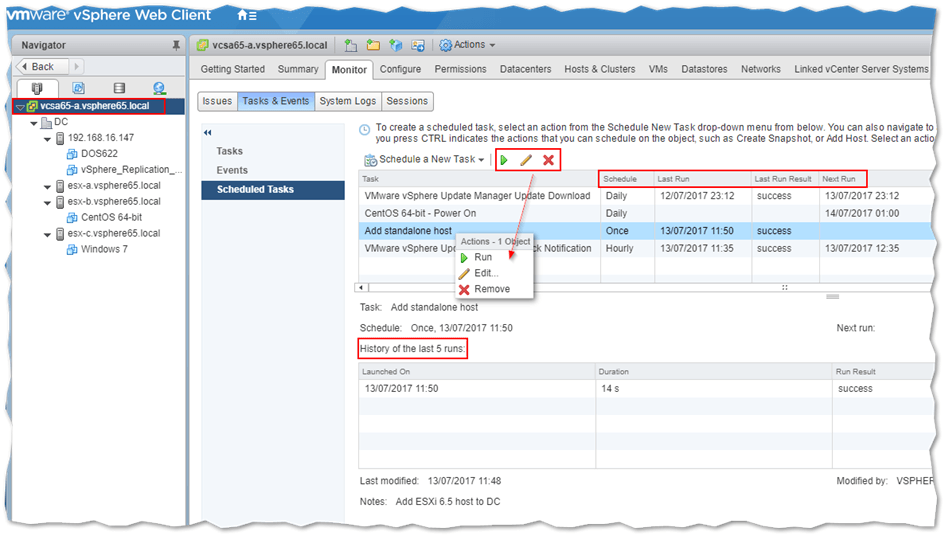Image resolution: width=945 pixels, height=536 pixels.
Task: Open the VMs tab
Action: click(658, 69)
